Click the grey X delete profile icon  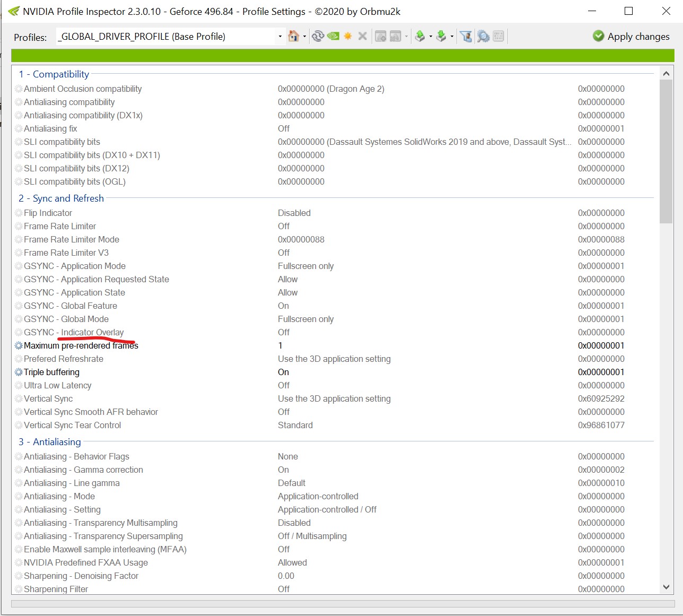tap(363, 36)
